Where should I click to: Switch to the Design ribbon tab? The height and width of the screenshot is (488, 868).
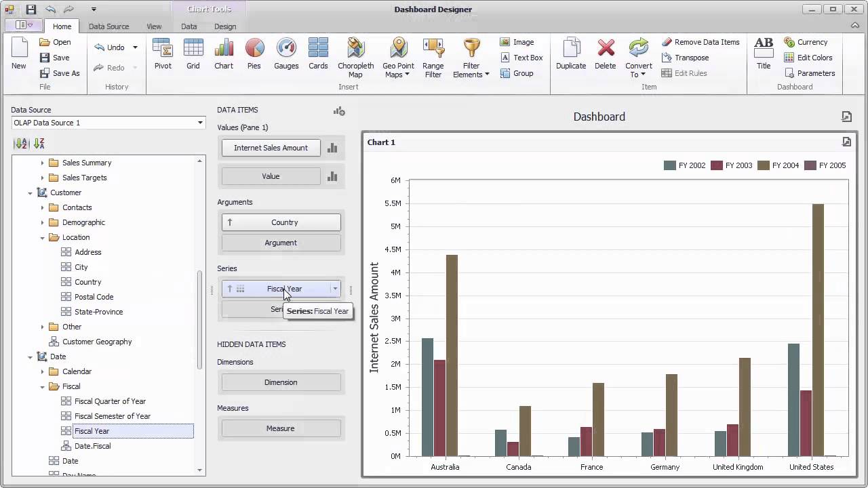coord(225,26)
